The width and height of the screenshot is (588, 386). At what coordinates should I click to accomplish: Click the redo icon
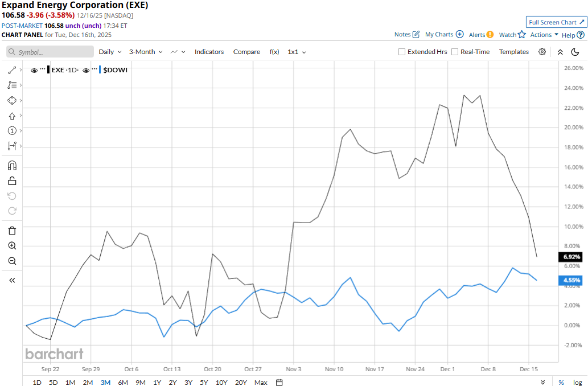coord(12,211)
